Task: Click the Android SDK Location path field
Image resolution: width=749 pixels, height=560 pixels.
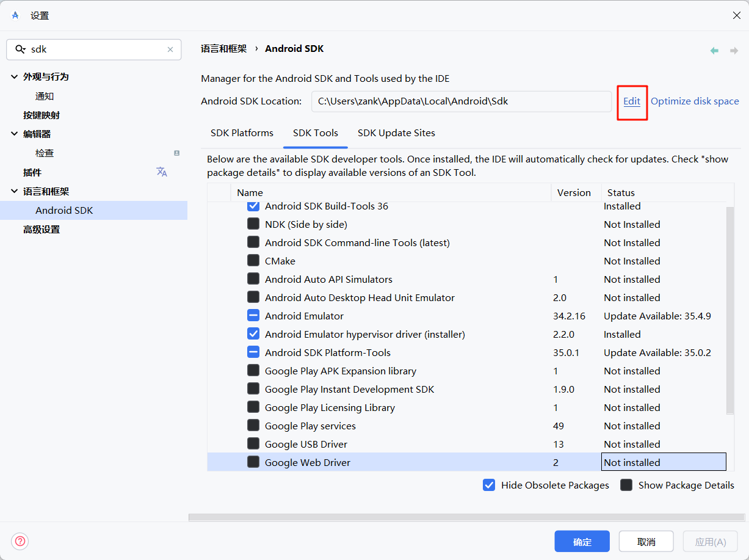Action: [461, 101]
